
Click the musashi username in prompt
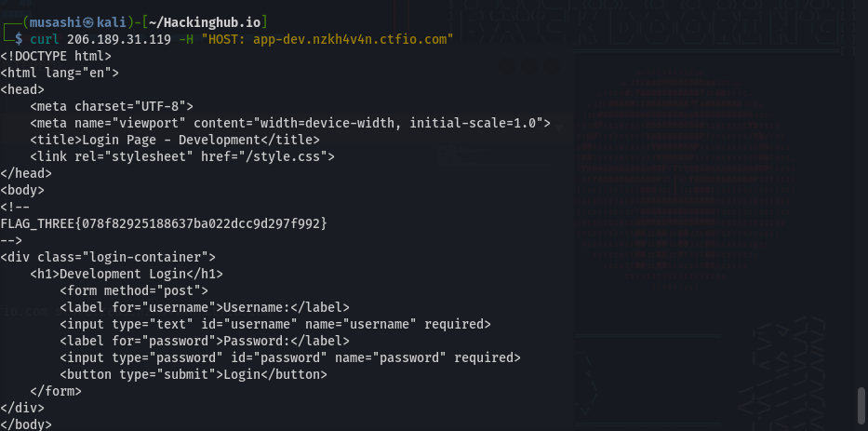tap(52, 22)
